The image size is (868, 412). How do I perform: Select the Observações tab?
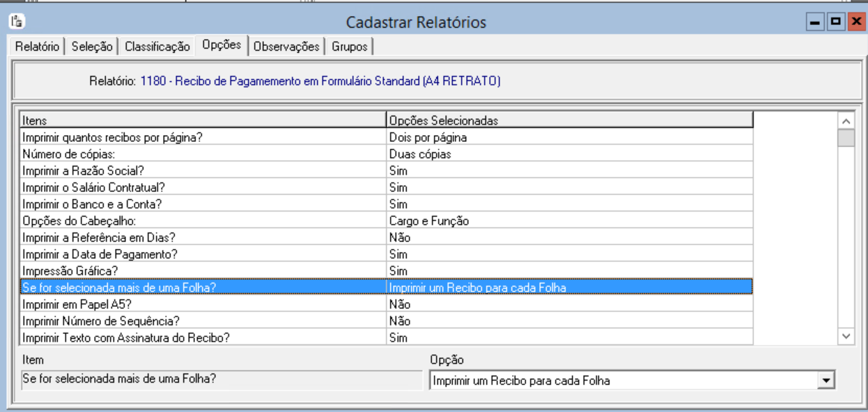point(286,47)
